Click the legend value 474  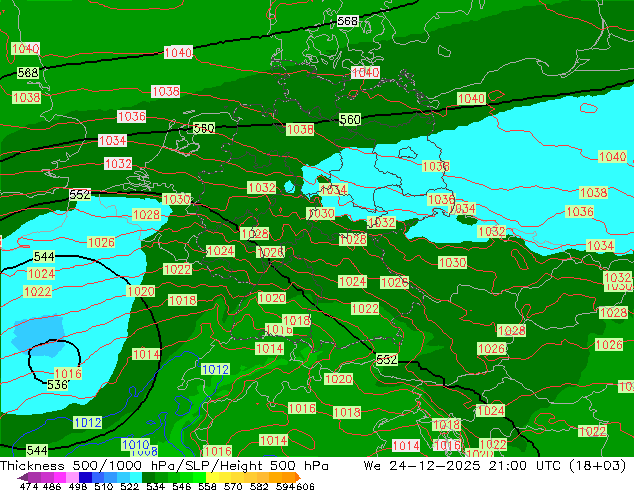[29, 486]
